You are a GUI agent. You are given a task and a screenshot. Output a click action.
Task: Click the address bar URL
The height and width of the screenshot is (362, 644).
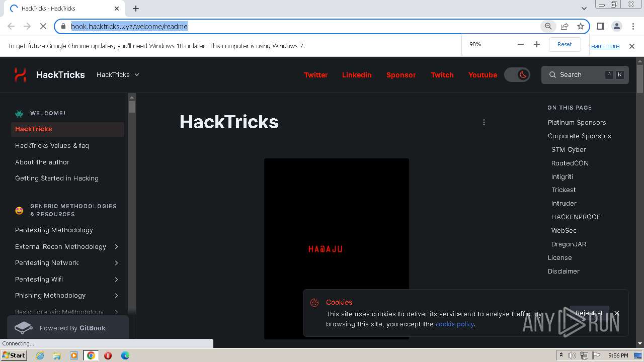(x=129, y=27)
